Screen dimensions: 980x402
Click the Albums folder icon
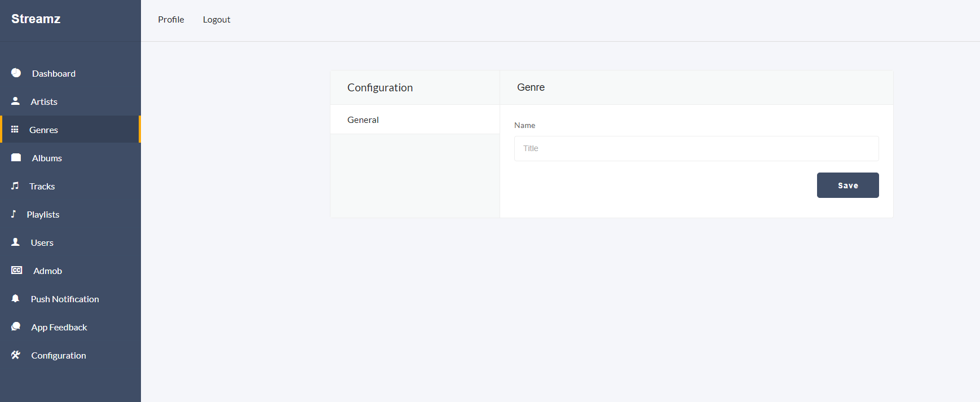click(16, 157)
